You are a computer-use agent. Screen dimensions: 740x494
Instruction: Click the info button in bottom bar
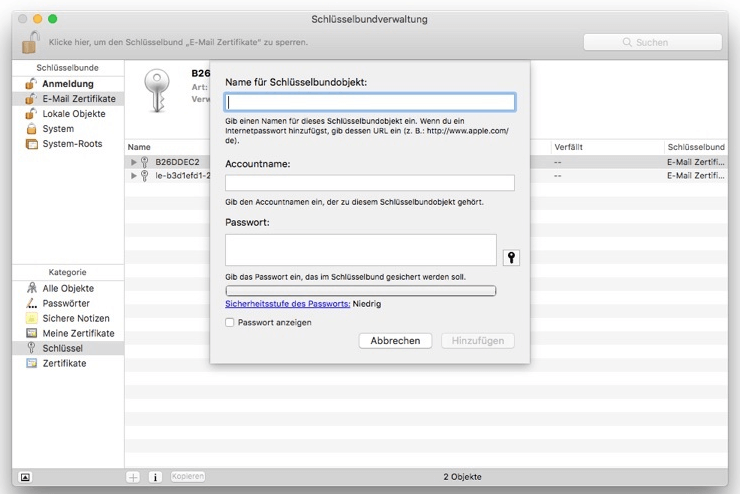pos(155,477)
